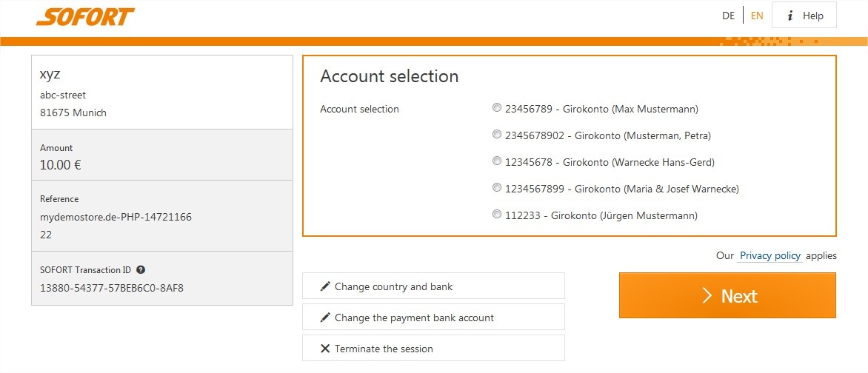Open the Help button
Screen dimensions: 868x373
[804, 16]
